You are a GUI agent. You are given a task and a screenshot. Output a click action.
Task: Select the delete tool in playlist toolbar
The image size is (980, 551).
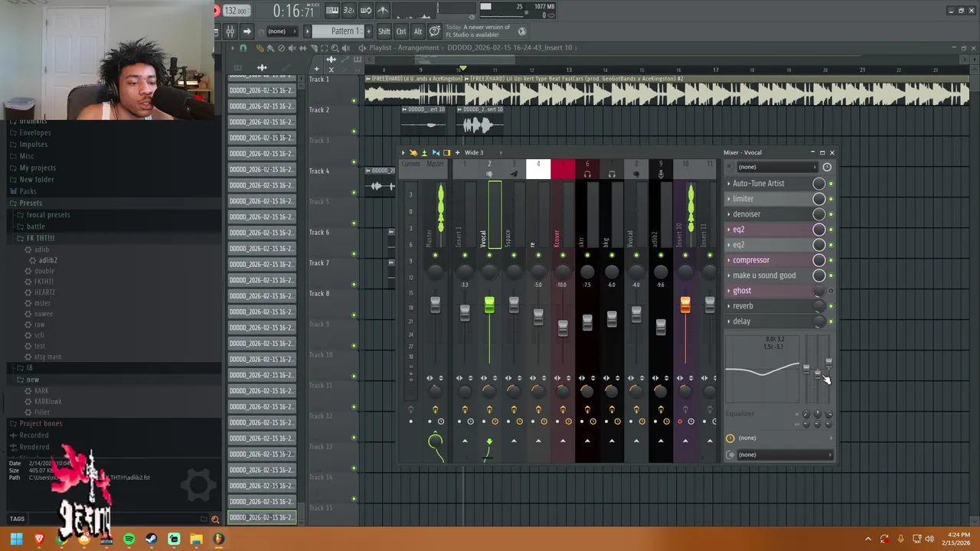(281, 47)
